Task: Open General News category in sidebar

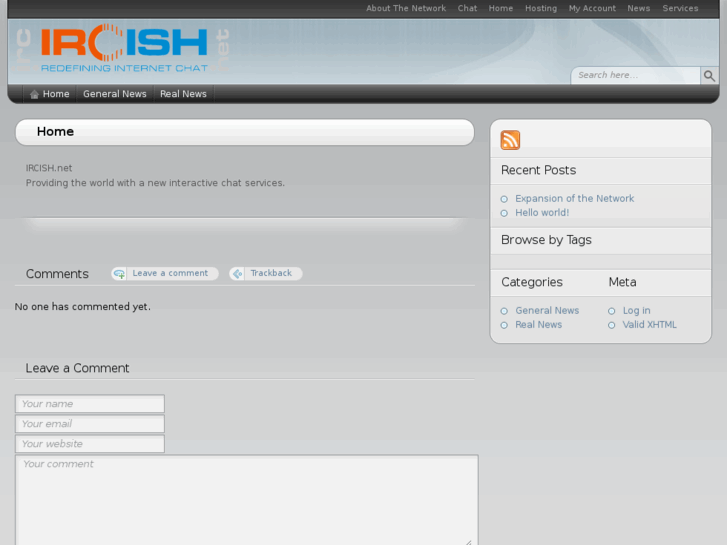Action: coord(547,311)
